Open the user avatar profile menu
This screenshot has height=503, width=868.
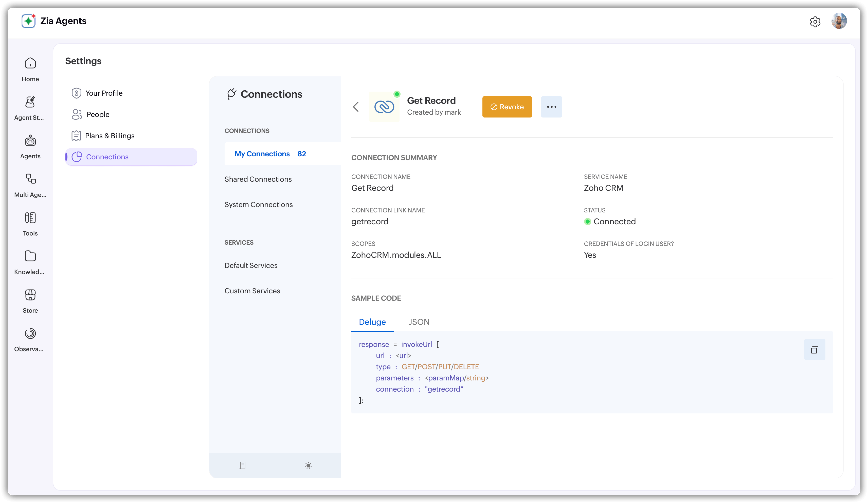point(839,21)
